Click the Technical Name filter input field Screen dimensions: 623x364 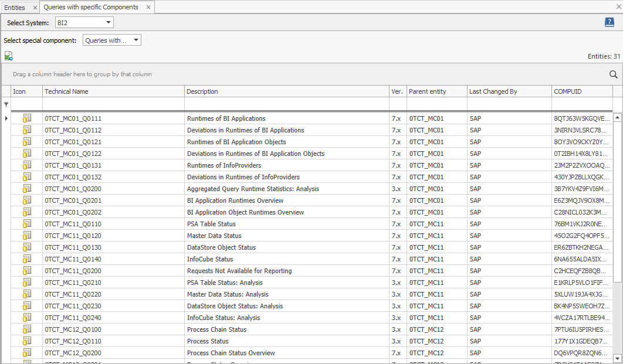pyautogui.click(x=113, y=104)
